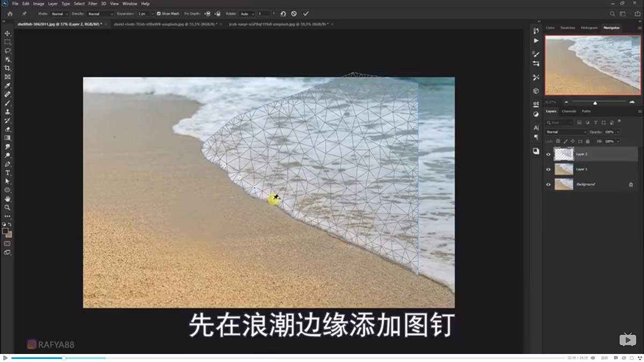The width and height of the screenshot is (644, 362).
Task: Click the YouTube logo in the player
Action: click(627, 339)
